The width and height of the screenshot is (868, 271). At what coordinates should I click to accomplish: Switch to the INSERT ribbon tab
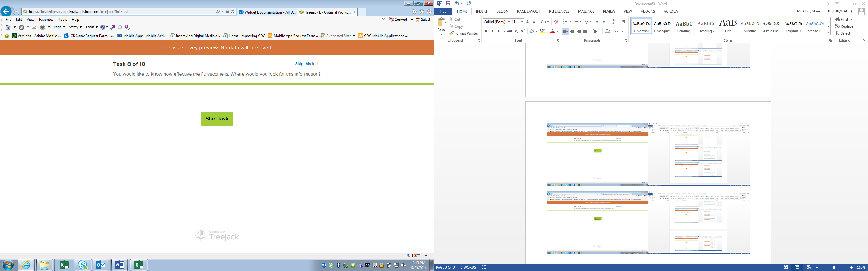pos(482,11)
